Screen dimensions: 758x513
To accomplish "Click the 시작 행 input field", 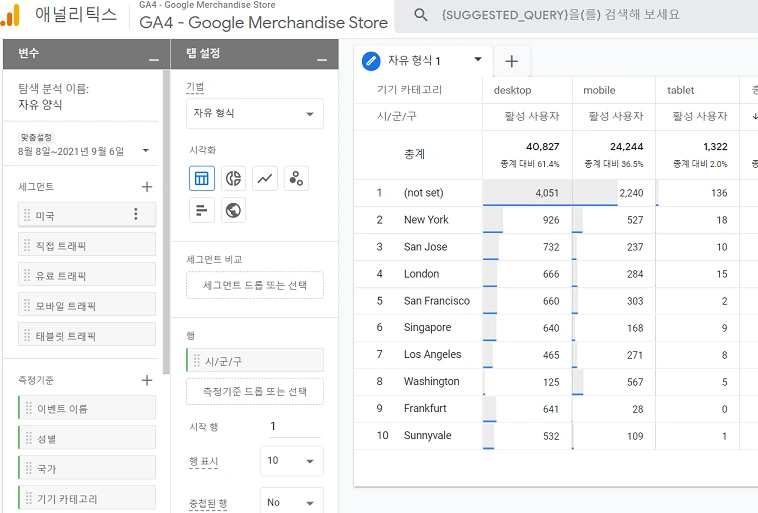I will tap(294, 426).
